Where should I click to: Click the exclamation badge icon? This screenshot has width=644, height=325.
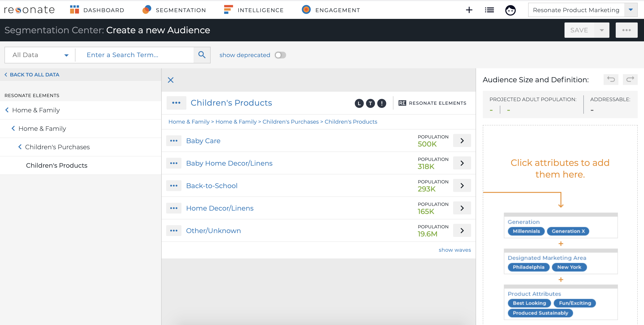(382, 103)
